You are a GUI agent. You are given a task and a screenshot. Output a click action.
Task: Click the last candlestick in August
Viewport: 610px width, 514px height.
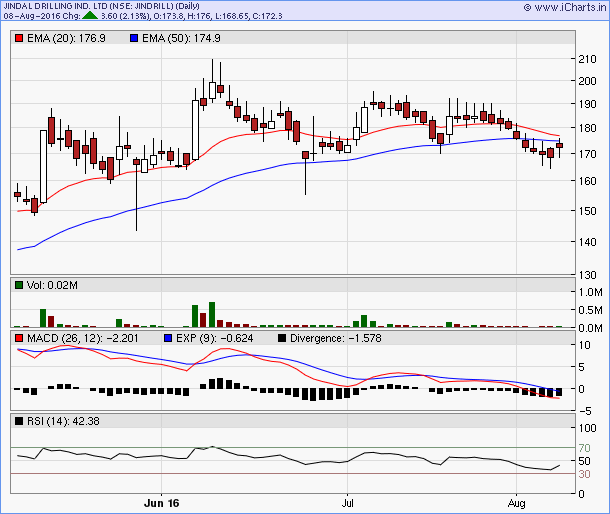[559, 145]
